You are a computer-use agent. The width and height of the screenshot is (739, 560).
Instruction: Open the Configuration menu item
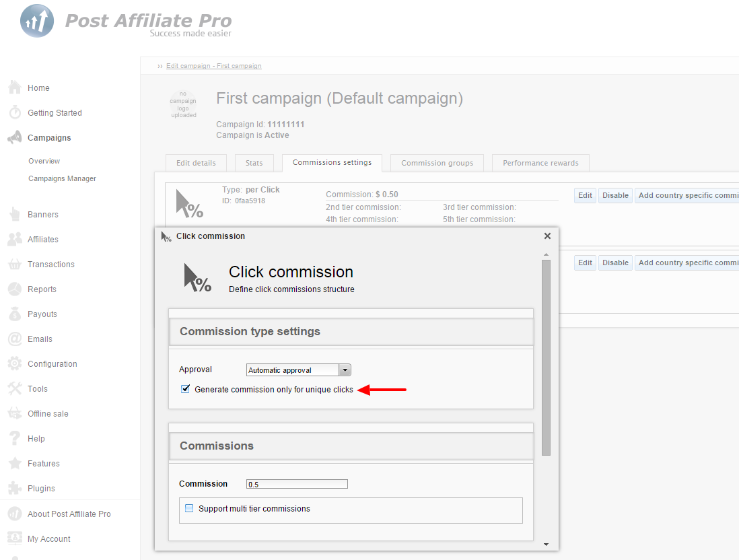pos(52,364)
